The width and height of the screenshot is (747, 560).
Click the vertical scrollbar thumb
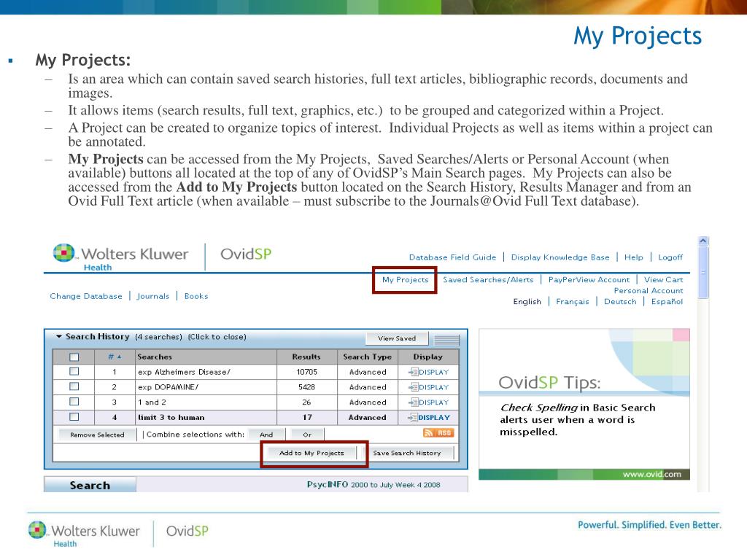tap(703, 273)
